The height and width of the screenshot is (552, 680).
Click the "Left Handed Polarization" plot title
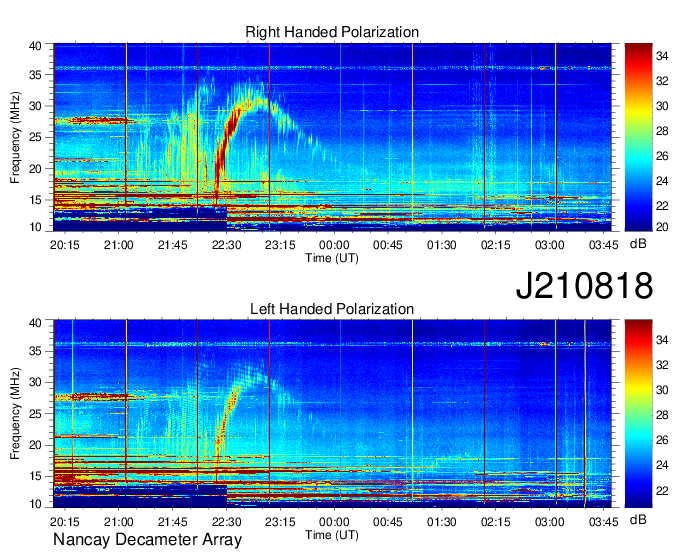(332, 309)
